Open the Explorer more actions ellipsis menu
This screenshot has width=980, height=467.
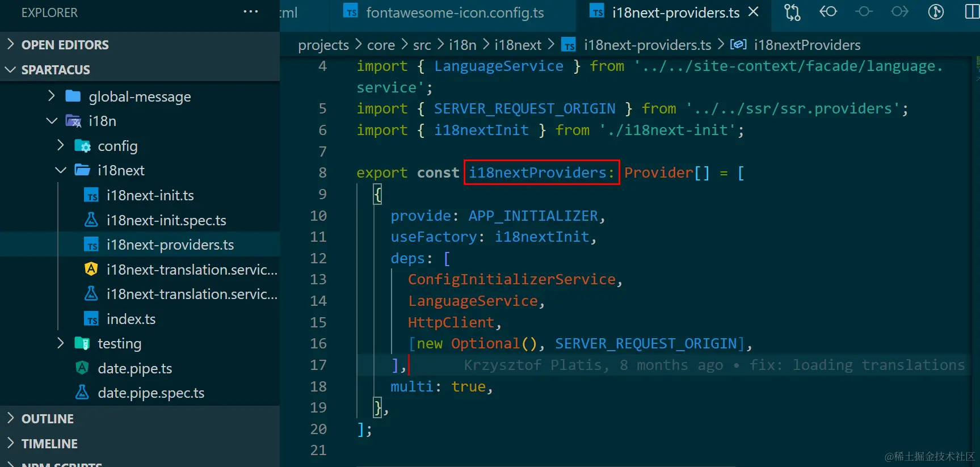pos(250,12)
